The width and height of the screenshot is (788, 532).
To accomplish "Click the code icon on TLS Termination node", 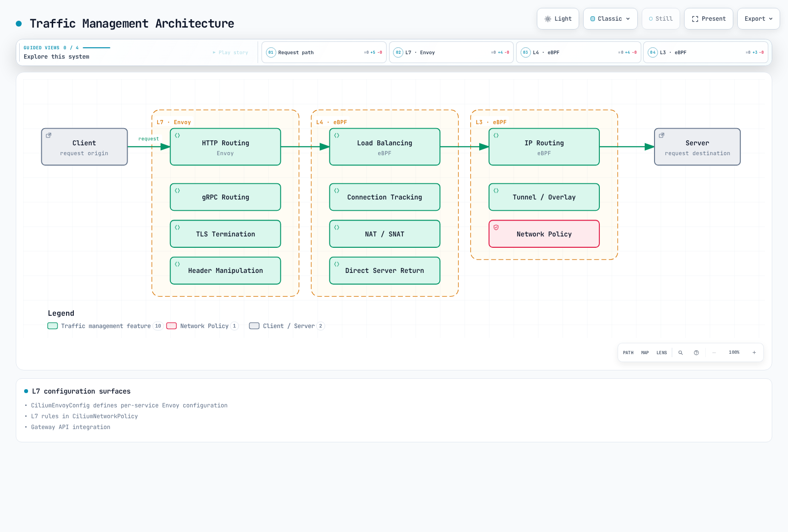I will 177,228.
